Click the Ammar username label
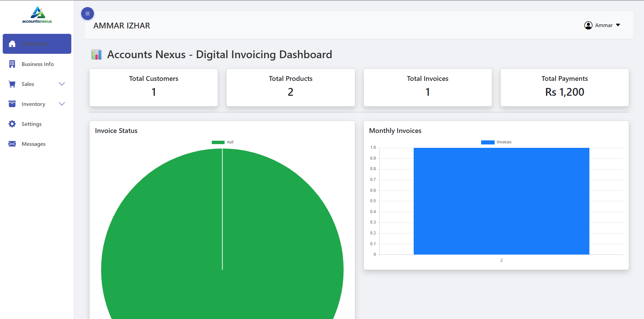The image size is (644, 319). click(604, 25)
